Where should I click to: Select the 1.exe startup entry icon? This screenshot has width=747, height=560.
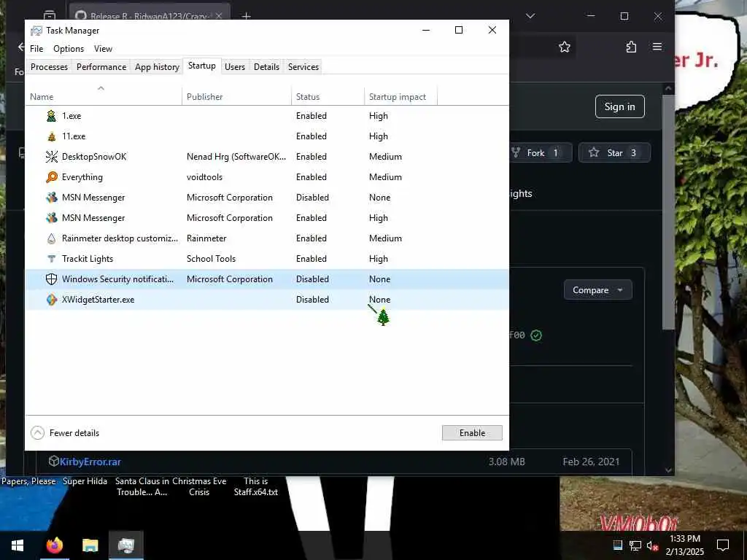pos(52,116)
